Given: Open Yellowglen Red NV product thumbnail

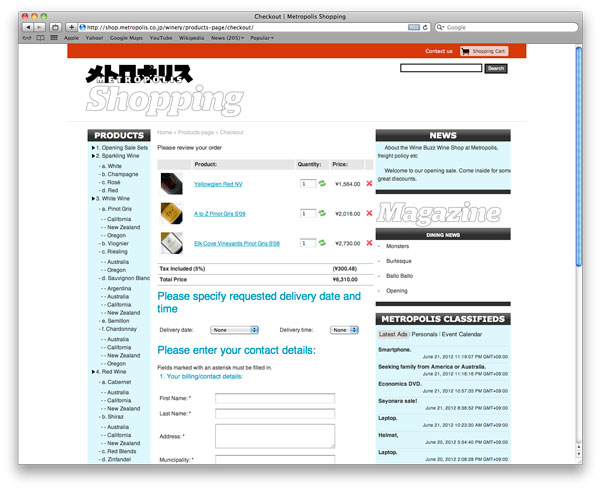Looking at the screenshot, I should [x=171, y=184].
